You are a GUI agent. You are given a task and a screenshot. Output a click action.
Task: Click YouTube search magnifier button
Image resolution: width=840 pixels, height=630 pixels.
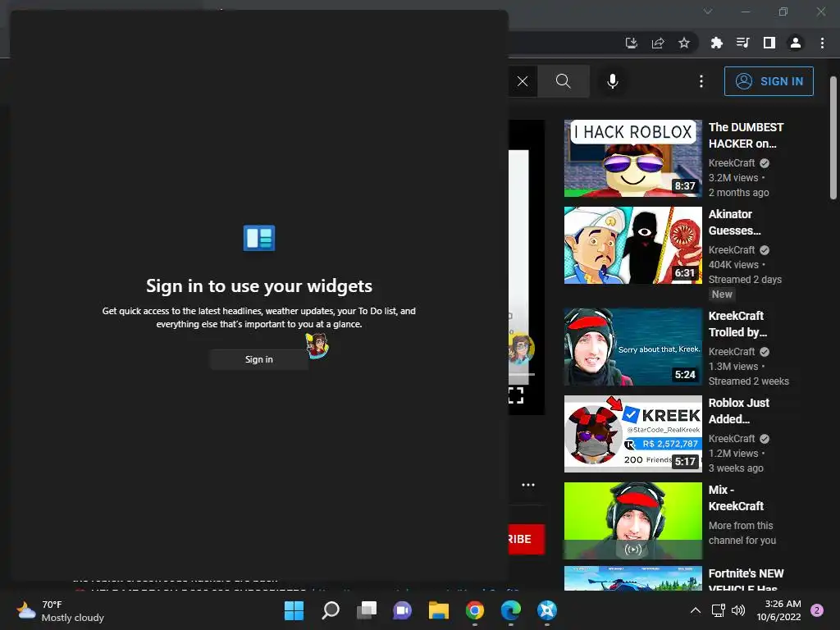(563, 81)
